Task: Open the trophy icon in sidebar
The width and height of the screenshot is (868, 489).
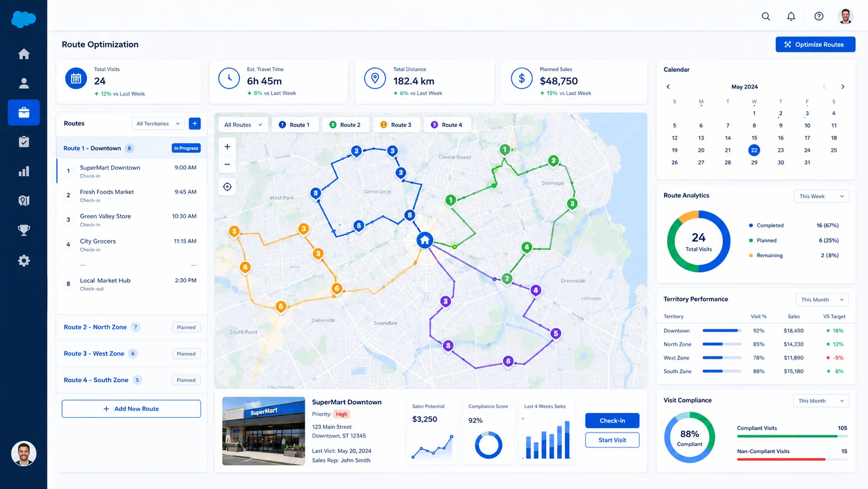Action: pyautogui.click(x=24, y=230)
